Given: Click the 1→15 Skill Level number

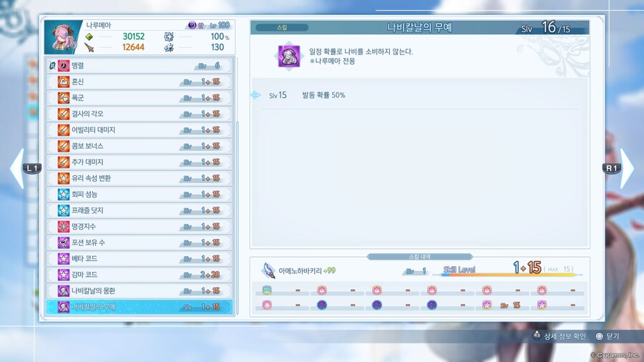Looking at the screenshot, I should tap(527, 268).
